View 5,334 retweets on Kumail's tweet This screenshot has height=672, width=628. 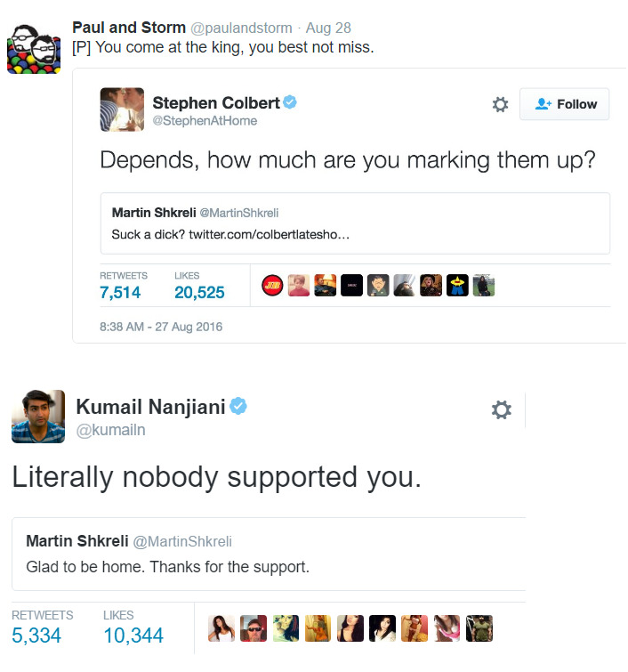click(38, 636)
